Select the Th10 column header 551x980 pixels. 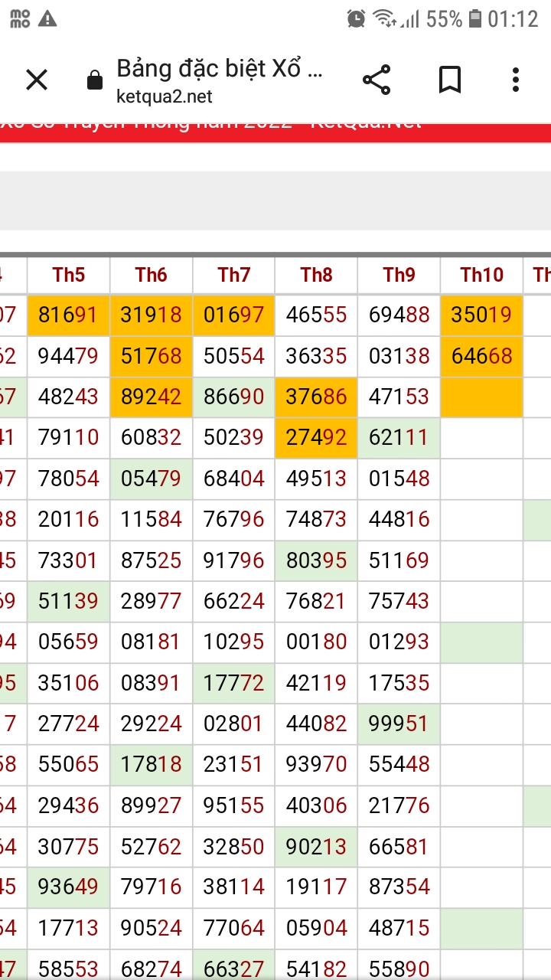click(x=482, y=275)
